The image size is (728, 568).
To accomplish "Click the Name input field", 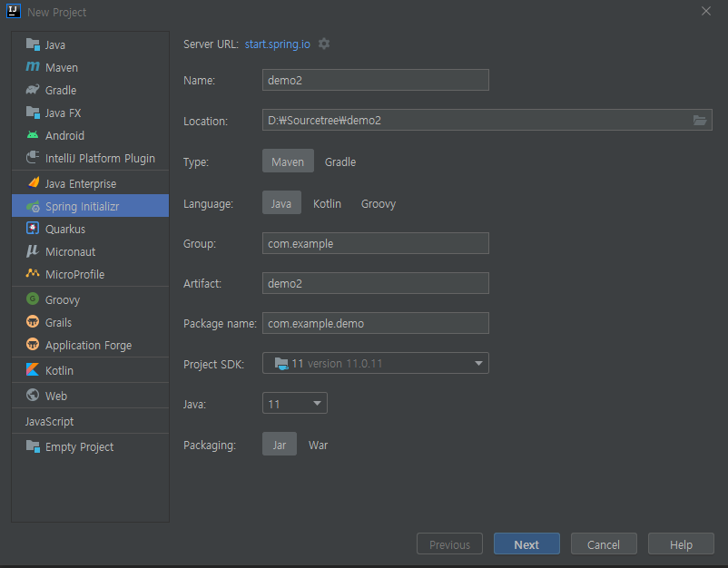I will coord(376,80).
